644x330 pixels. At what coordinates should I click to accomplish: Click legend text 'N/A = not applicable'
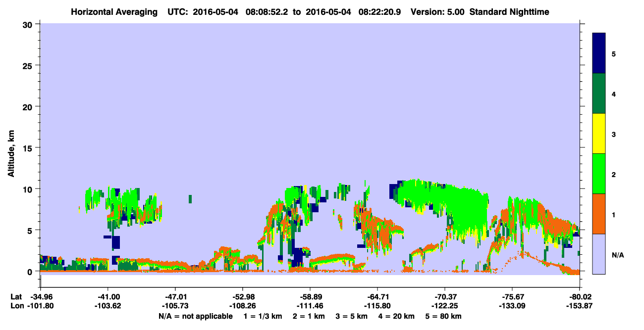pos(195,316)
